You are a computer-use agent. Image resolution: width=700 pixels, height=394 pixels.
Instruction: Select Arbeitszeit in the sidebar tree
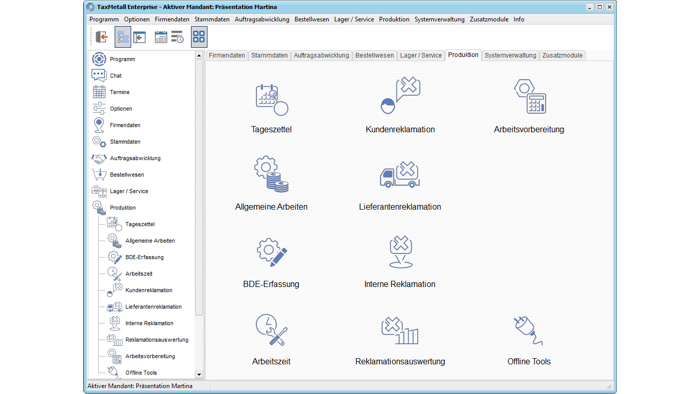click(x=139, y=274)
